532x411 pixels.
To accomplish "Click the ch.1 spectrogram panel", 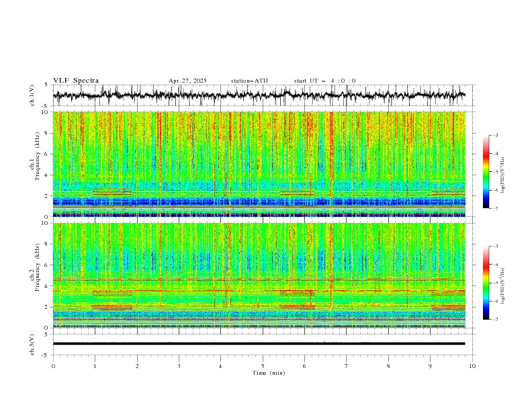I will (259, 164).
